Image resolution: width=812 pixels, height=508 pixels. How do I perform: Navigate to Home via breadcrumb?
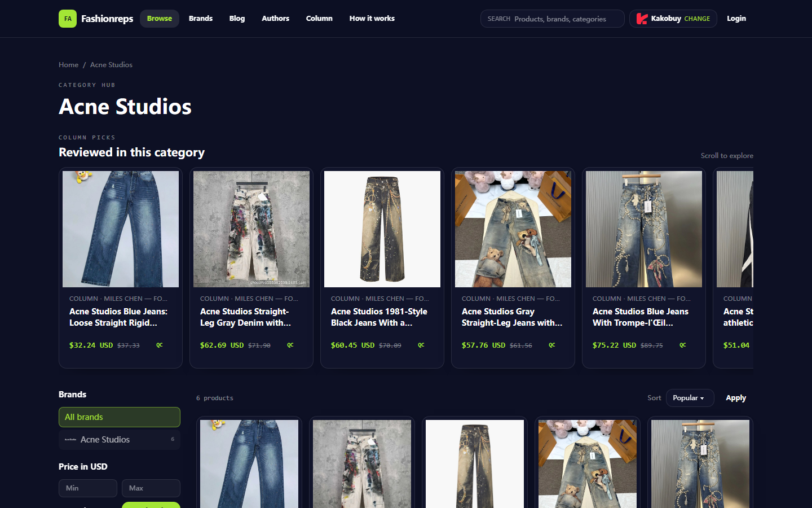tap(69, 65)
